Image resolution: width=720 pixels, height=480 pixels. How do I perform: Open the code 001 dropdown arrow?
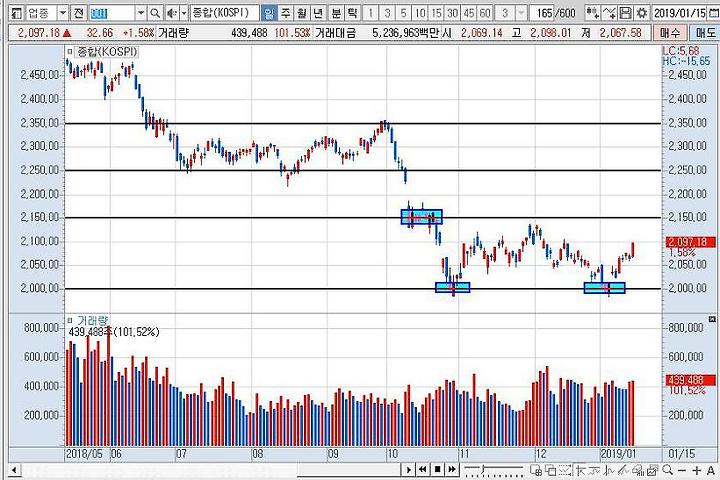click(141, 13)
